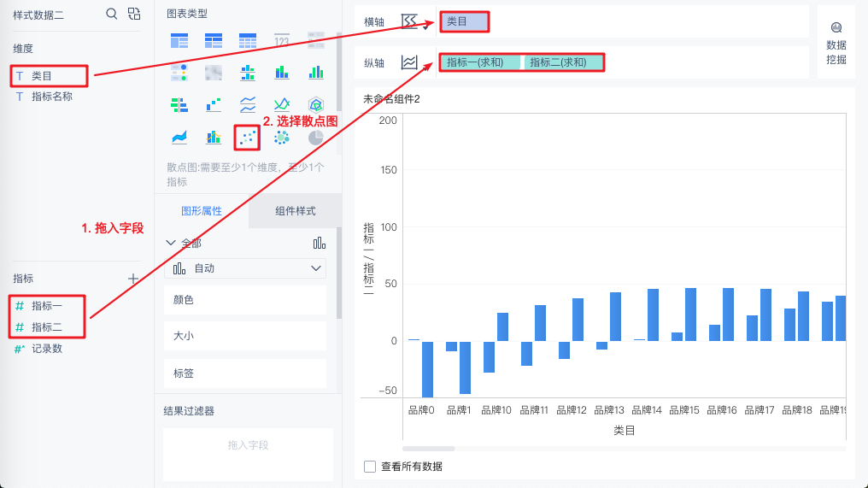Select the KPI indicator card (123) chart type
The image size is (868, 488).
click(282, 40)
